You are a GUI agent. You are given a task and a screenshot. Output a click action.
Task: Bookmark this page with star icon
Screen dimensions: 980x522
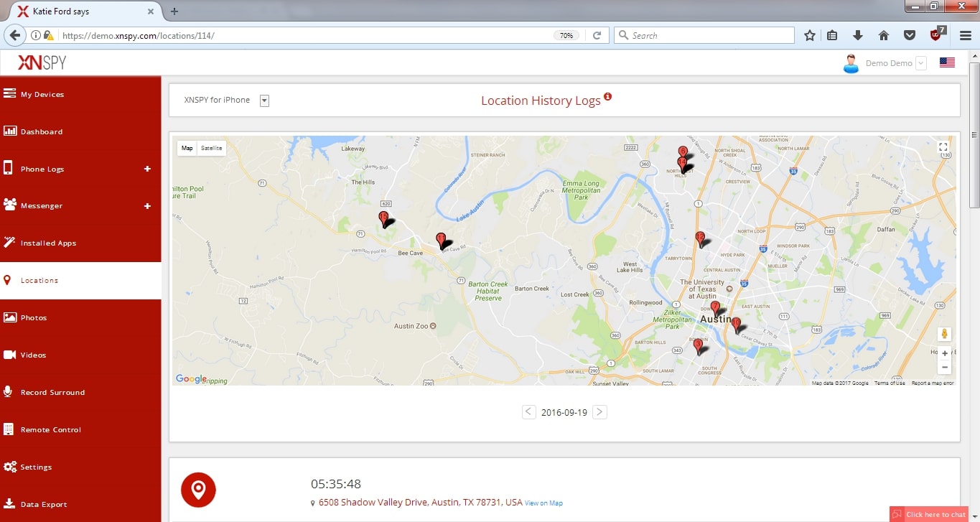point(810,35)
